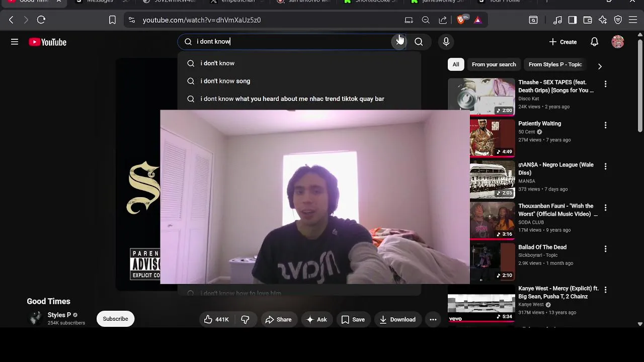Open options menu for Ballad Of The Dead video

pos(605,249)
